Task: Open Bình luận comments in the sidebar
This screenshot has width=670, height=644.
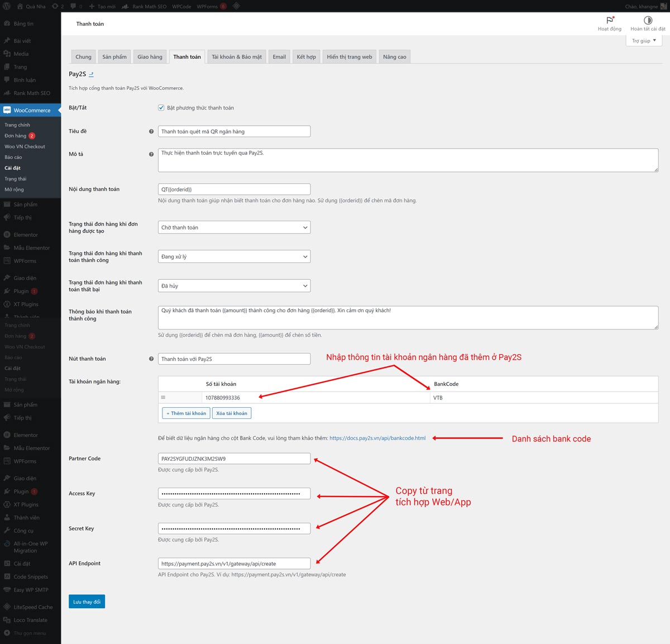Action: [25, 80]
